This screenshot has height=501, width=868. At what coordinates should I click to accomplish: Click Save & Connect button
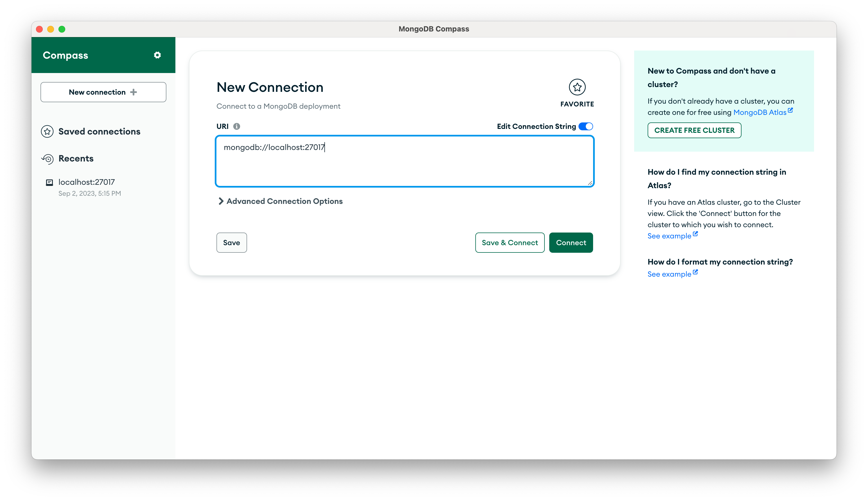(x=510, y=243)
